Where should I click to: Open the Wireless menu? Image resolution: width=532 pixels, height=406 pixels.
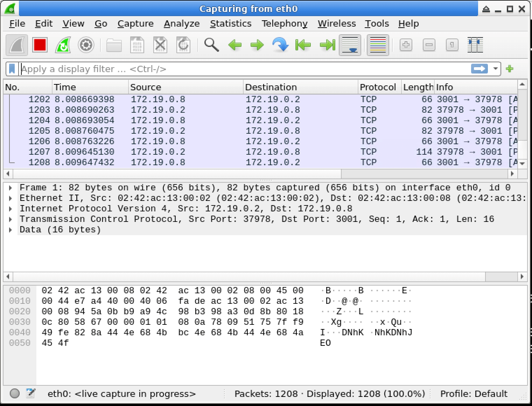(337, 23)
